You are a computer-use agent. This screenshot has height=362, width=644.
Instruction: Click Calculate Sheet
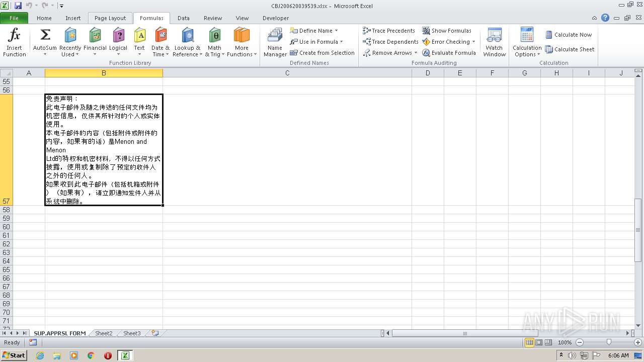(x=570, y=49)
